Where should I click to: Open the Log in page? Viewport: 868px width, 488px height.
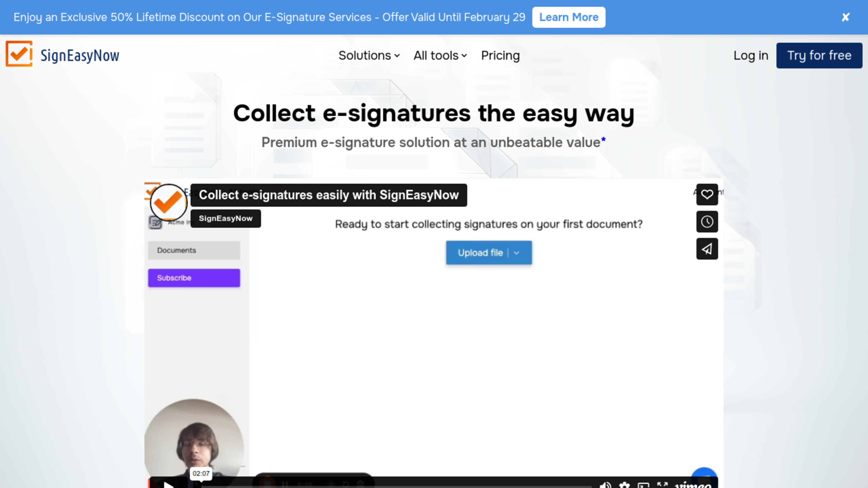tap(751, 56)
